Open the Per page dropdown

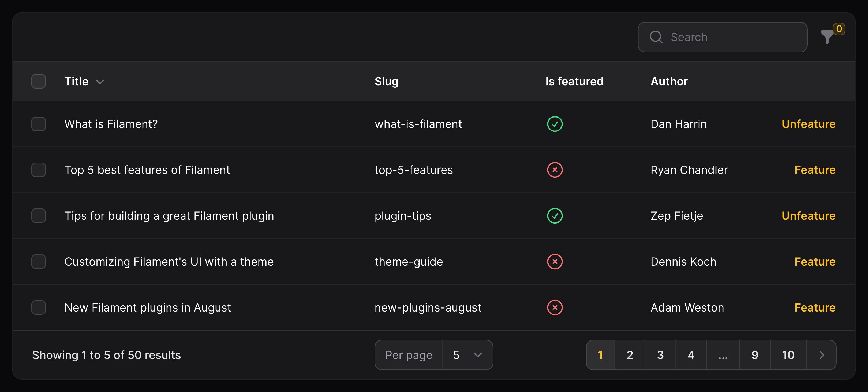tap(468, 355)
